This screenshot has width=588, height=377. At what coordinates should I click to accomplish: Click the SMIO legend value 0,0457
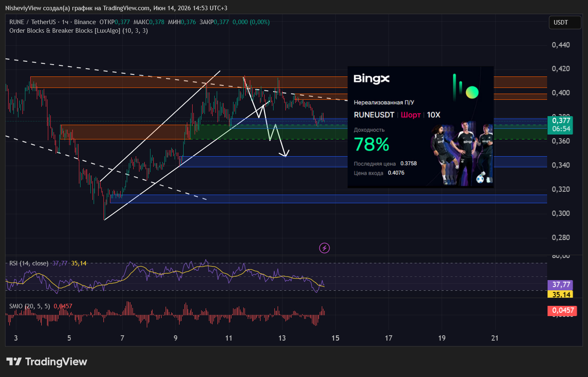pyautogui.click(x=63, y=306)
